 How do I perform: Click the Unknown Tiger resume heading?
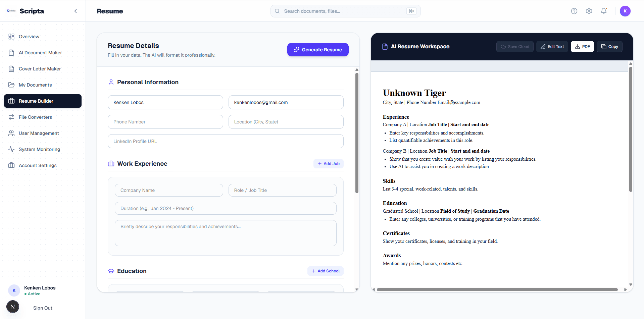414,93
